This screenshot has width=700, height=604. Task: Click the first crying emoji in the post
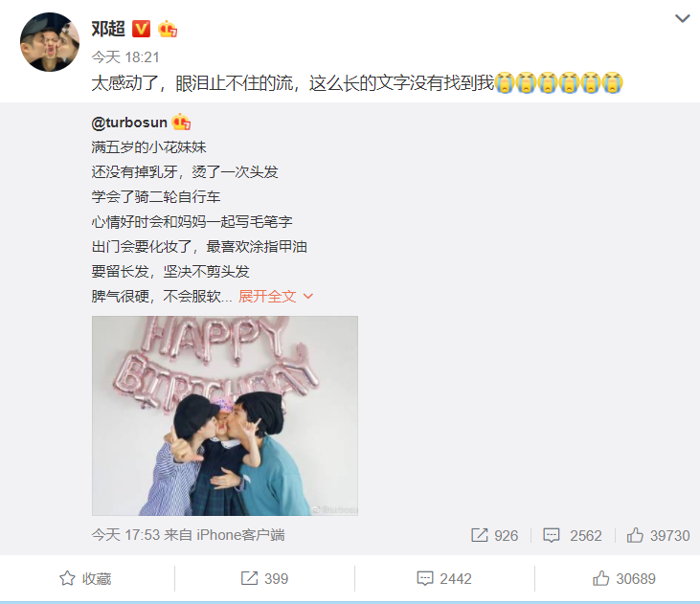coord(505,82)
